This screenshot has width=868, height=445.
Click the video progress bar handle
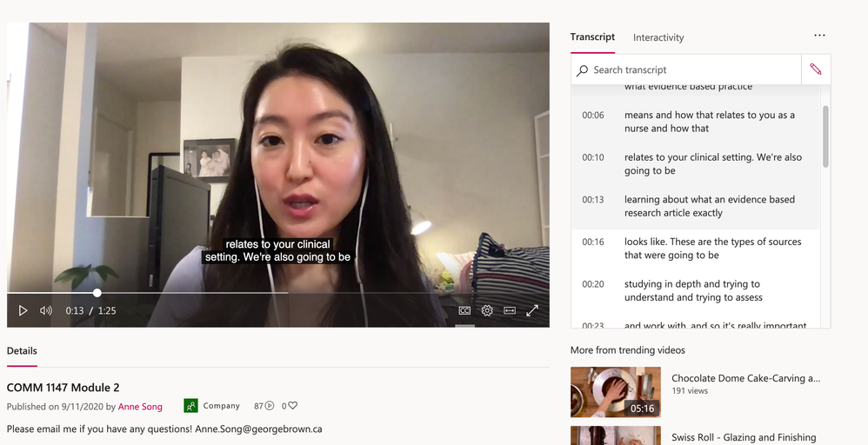coord(97,293)
